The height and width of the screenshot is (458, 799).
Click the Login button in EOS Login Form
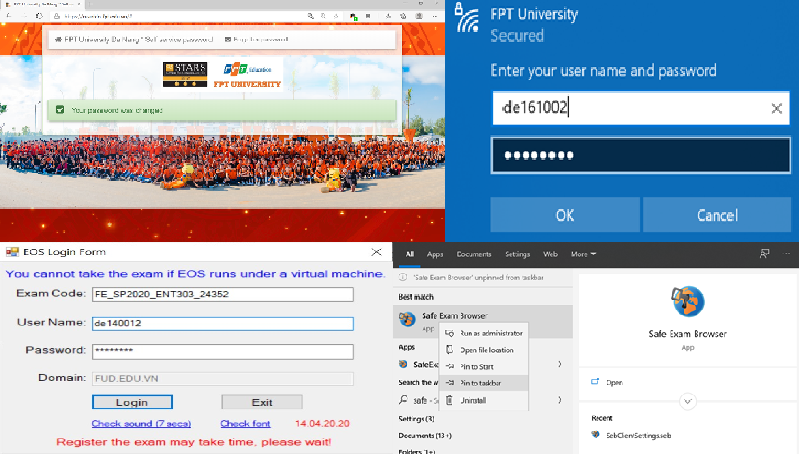click(132, 402)
